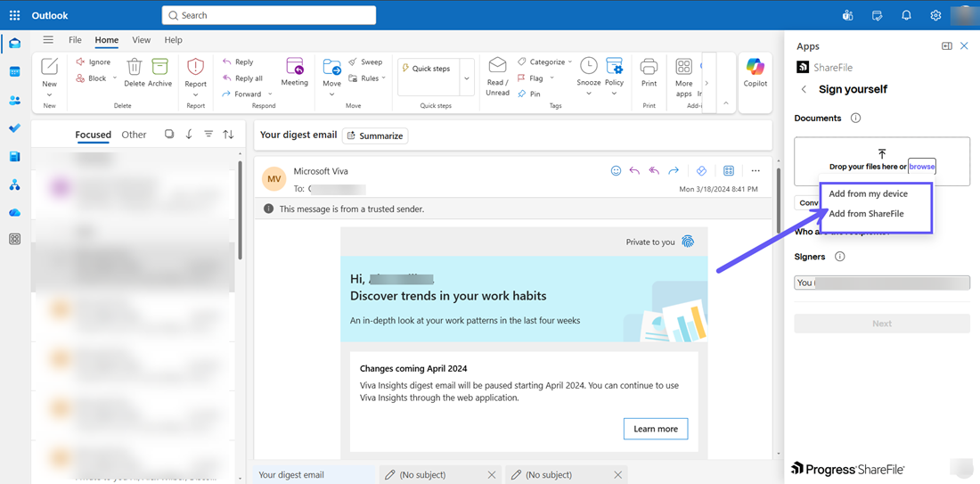Expand the Quick steps gallery arrow
Image resolution: width=980 pixels, height=484 pixels.
[x=467, y=78]
